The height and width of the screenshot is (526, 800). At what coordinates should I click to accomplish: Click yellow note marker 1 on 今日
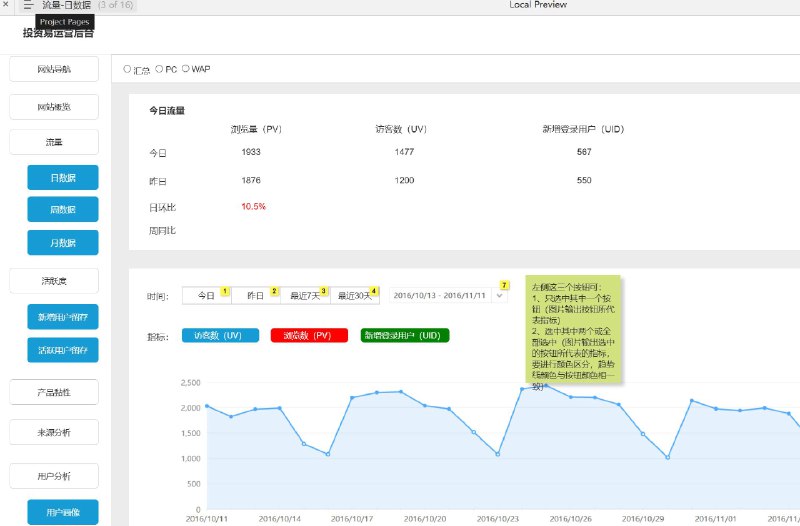tap(224, 291)
